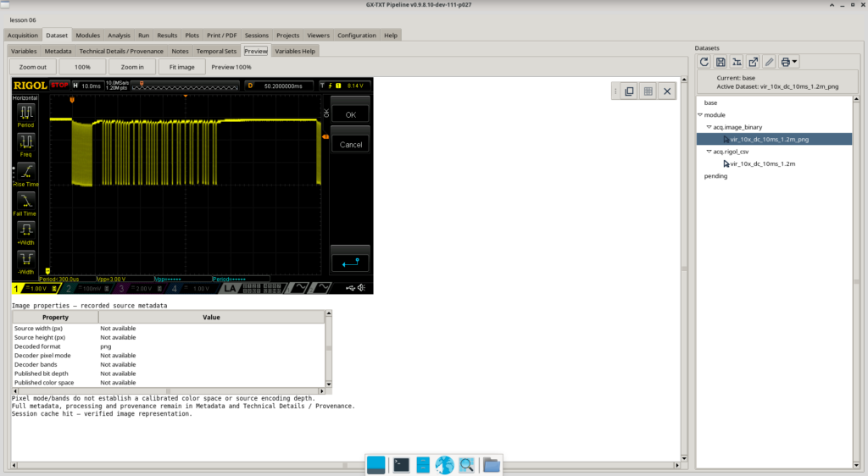Click the Property column header
This screenshot has height=476, width=868.
pyautogui.click(x=55, y=318)
